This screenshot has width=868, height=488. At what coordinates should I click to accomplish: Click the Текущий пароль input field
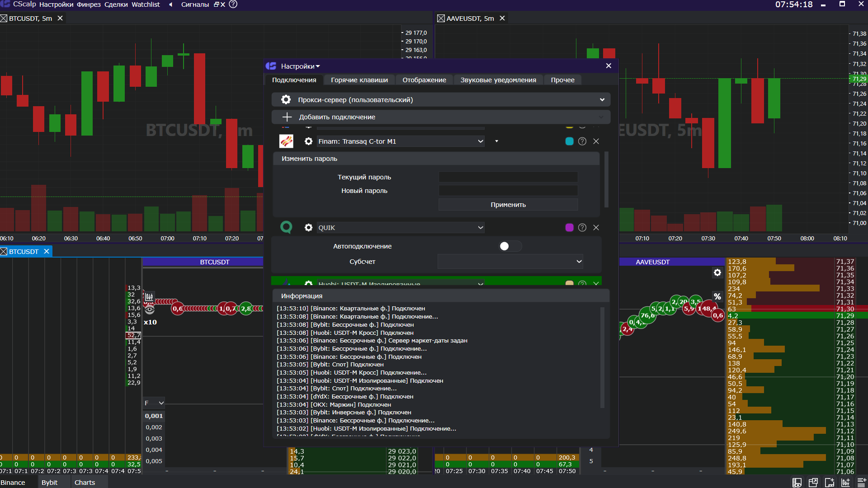508,177
